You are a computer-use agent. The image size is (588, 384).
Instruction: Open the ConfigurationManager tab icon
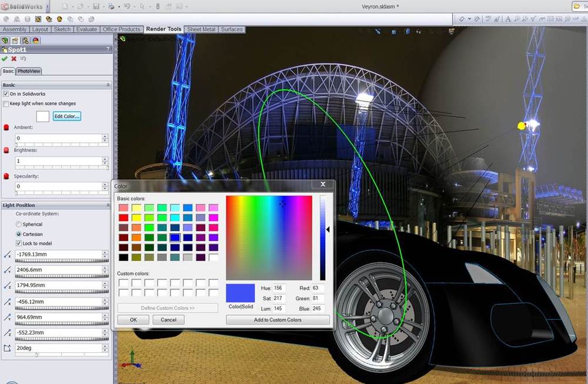pos(25,41)
